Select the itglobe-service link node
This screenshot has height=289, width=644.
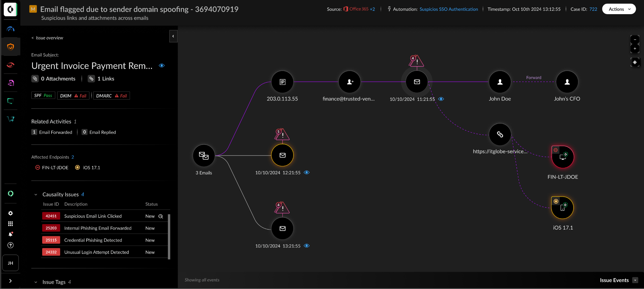click(500, 134)
